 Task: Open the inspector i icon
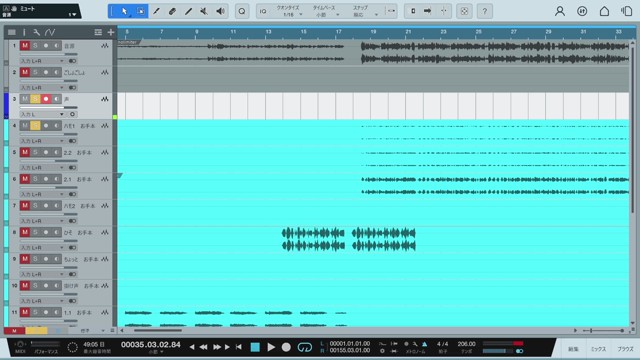click(x=24, y=32)
